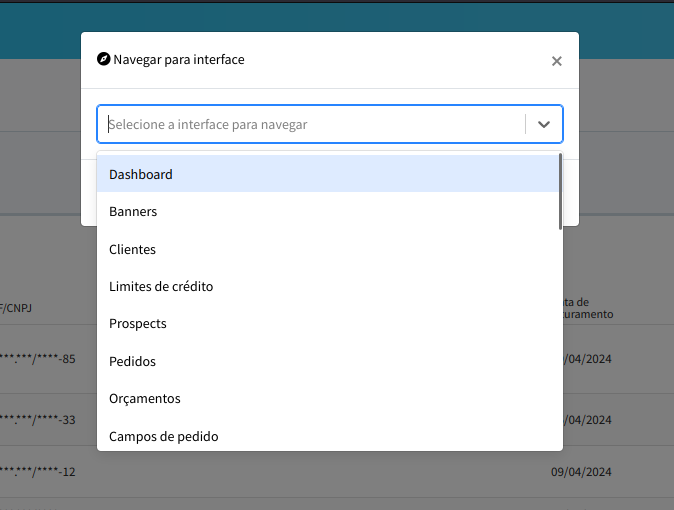This screenshot has width=674, height=510.
Task: Select Pedidos option
Action: coord(328,361)
